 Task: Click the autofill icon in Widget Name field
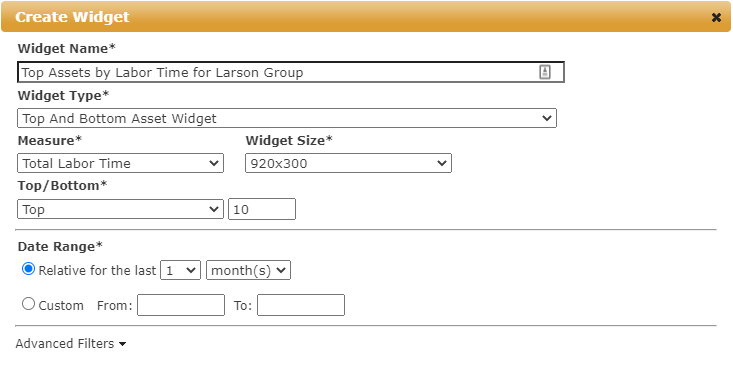pos(545,72)
